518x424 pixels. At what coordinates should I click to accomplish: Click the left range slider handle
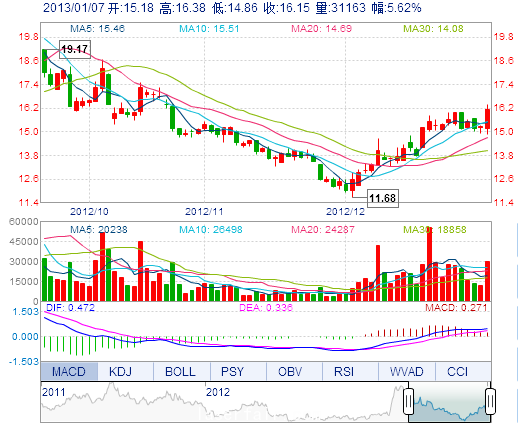click(408, 401)
